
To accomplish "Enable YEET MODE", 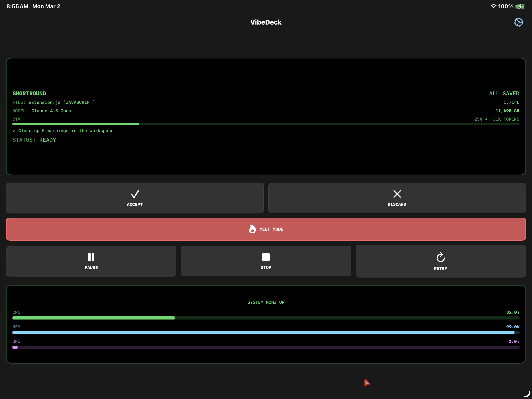I will 266,229.
